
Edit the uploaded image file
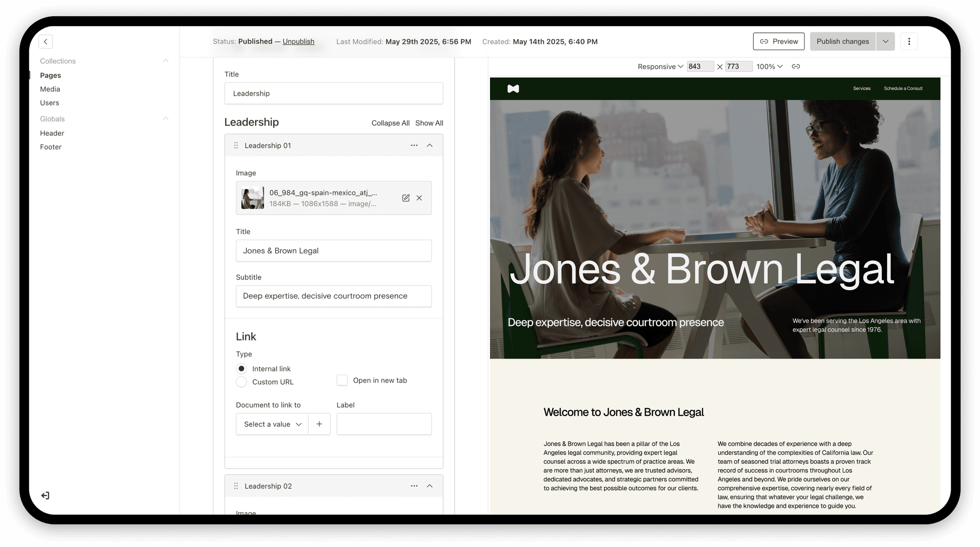[406, 198]
